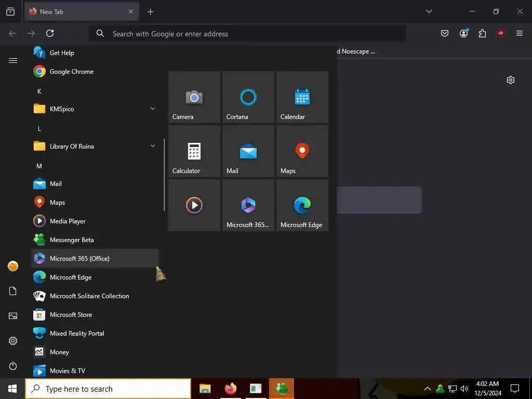The width and height of the screenshot is (532, 399).
Task: Open the Calendar tile
Action: pos(302,97)
